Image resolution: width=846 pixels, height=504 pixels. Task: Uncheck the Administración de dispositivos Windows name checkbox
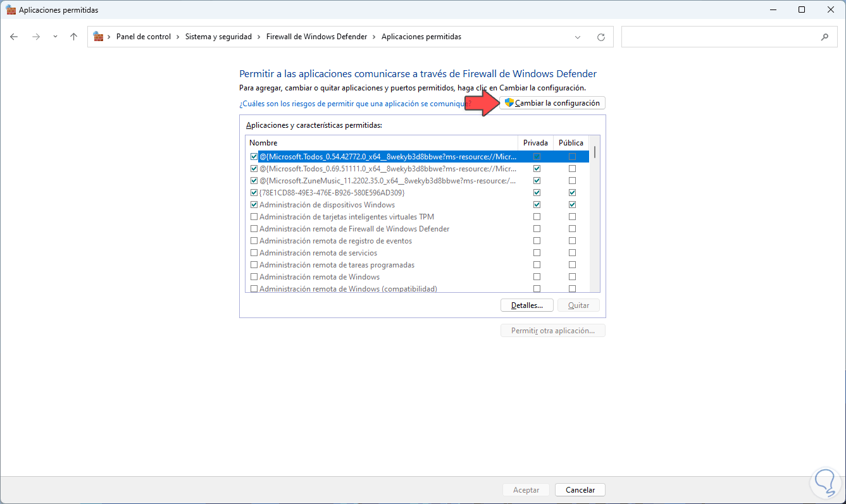click(254, 205)
